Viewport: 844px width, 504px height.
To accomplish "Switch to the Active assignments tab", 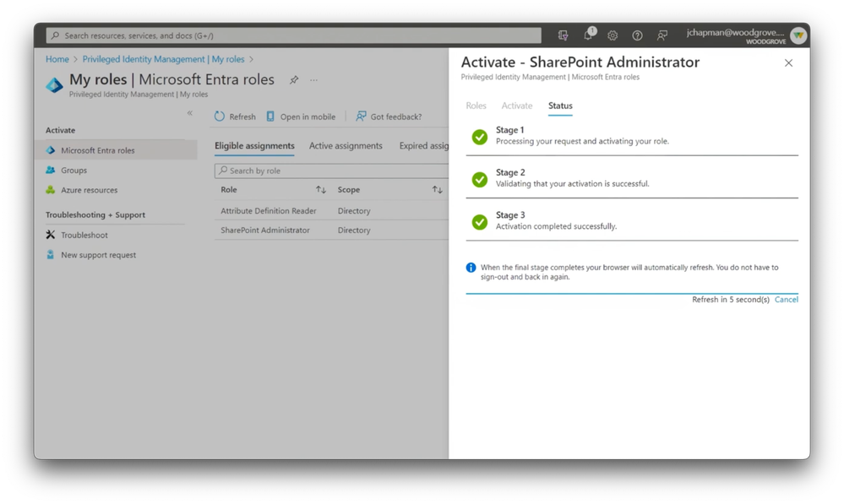I will tap(346, 146).
